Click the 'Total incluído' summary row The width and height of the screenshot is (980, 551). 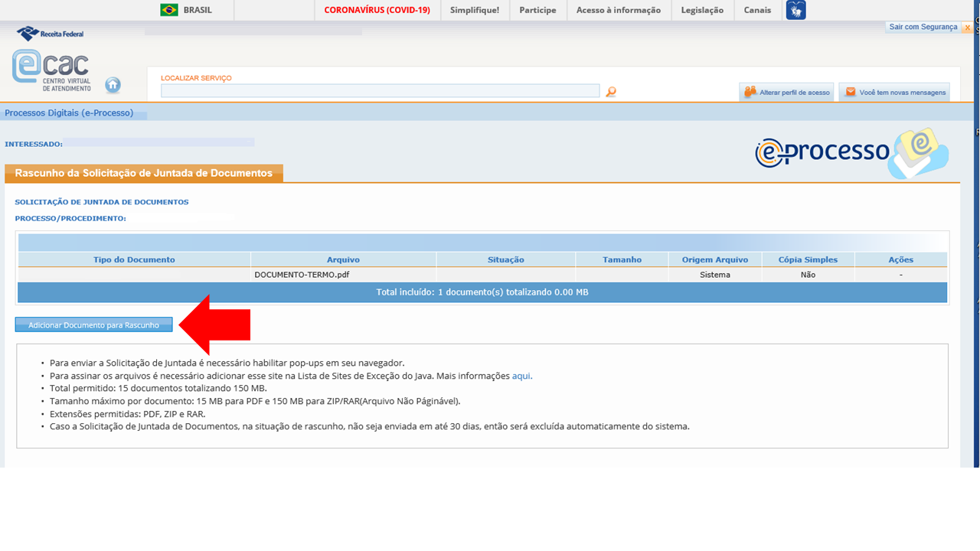(x=482, y=292)
